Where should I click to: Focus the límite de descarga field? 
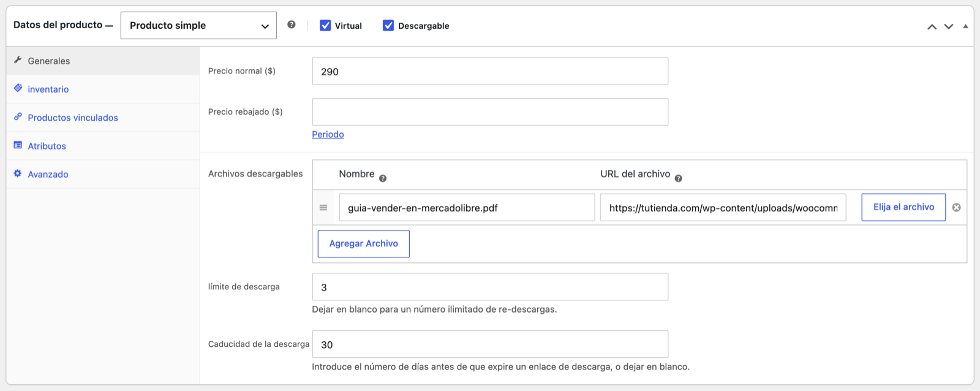[x=490, y=287]
